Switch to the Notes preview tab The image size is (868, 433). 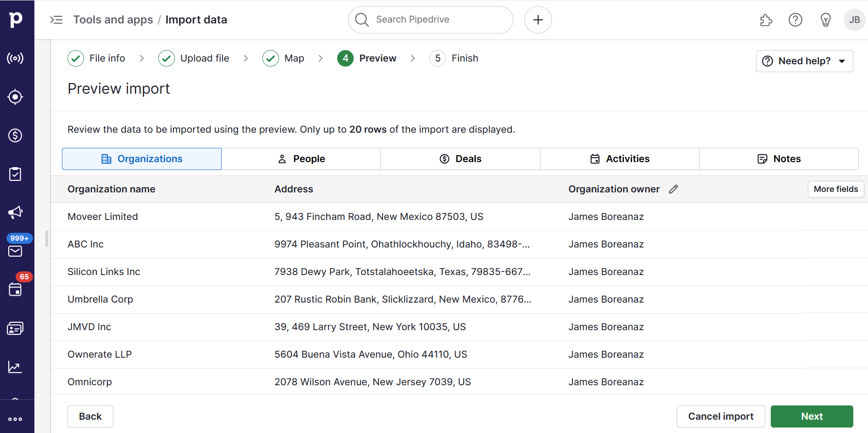tap(779, 158)
